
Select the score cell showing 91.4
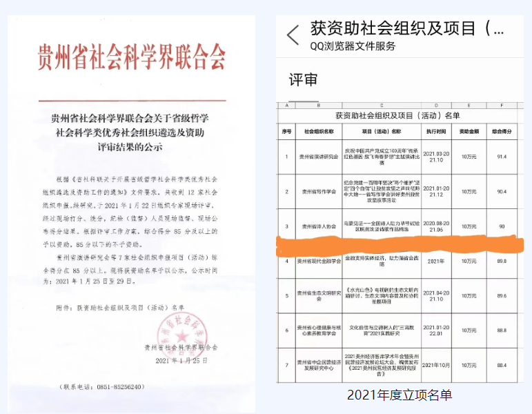(501, 157)
